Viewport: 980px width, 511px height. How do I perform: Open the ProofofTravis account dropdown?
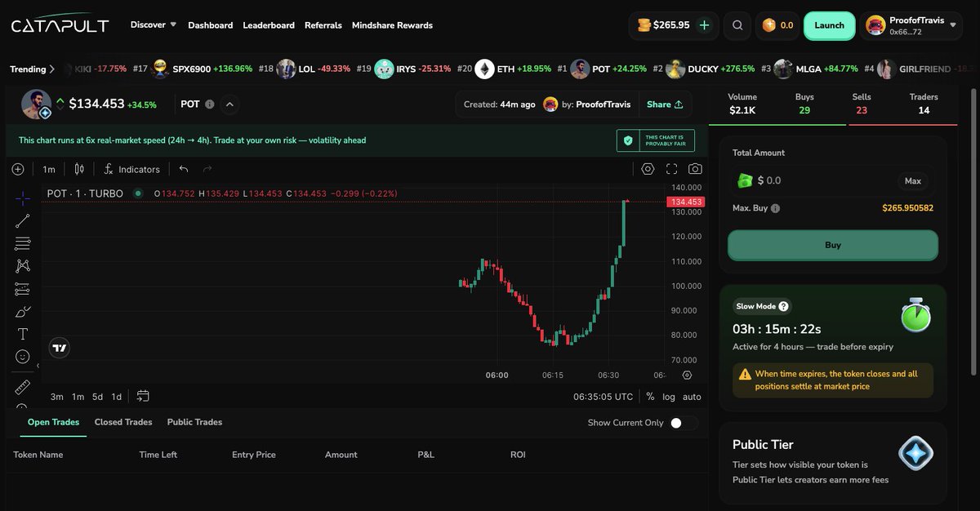[912, 25]
